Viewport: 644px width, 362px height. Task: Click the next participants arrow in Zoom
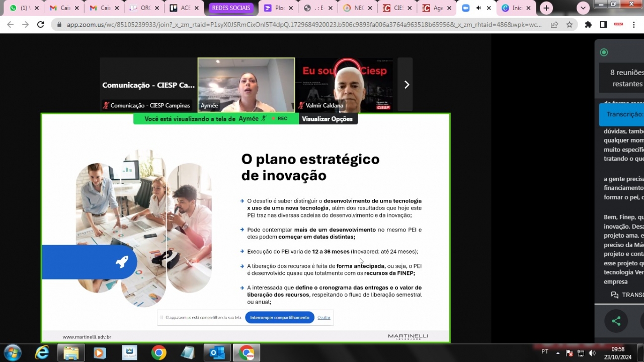[406, 85]
